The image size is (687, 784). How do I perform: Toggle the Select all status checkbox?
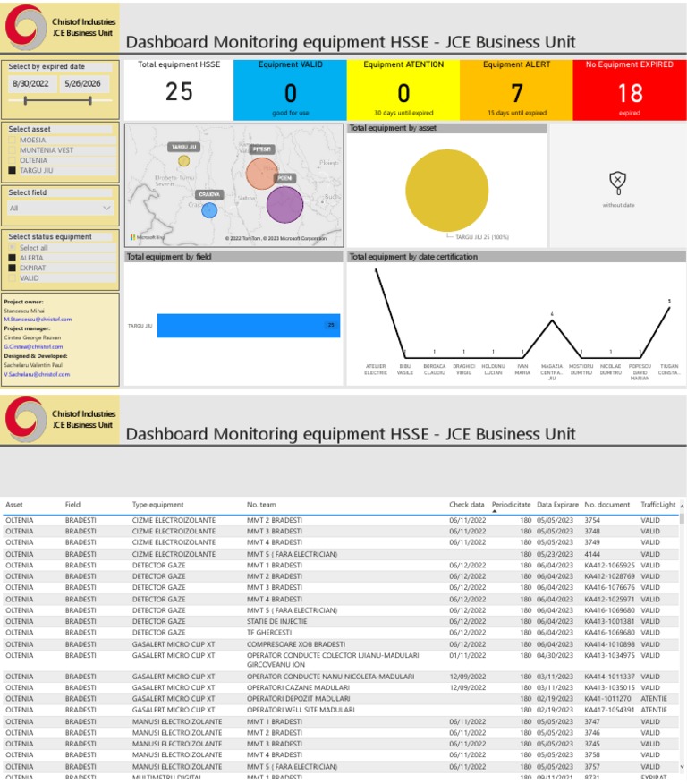(12, 248)
